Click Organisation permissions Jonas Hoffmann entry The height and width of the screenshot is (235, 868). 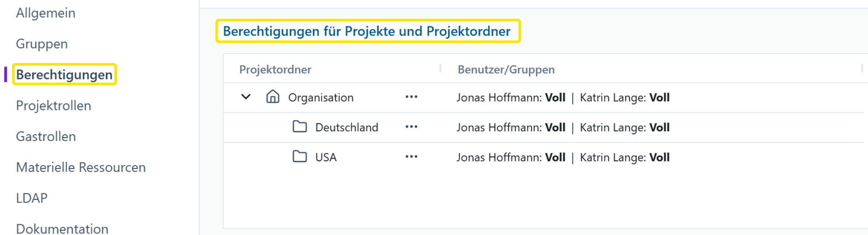click(510, 97)
